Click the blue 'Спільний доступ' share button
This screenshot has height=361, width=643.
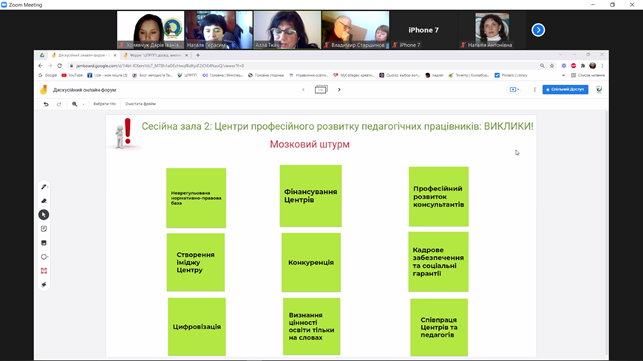[565, 89]
